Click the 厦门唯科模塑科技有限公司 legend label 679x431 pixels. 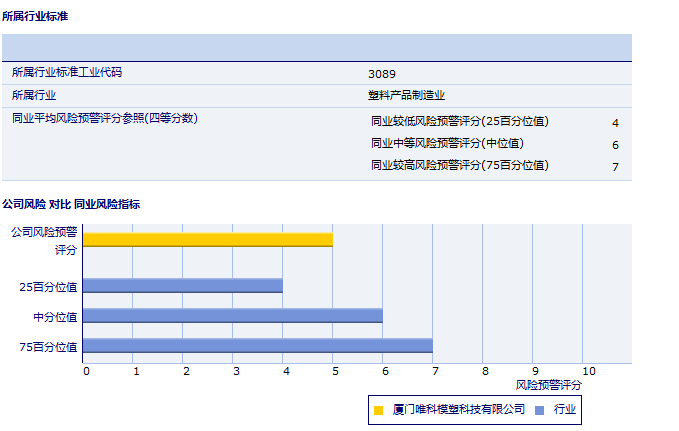coord(459,409)
